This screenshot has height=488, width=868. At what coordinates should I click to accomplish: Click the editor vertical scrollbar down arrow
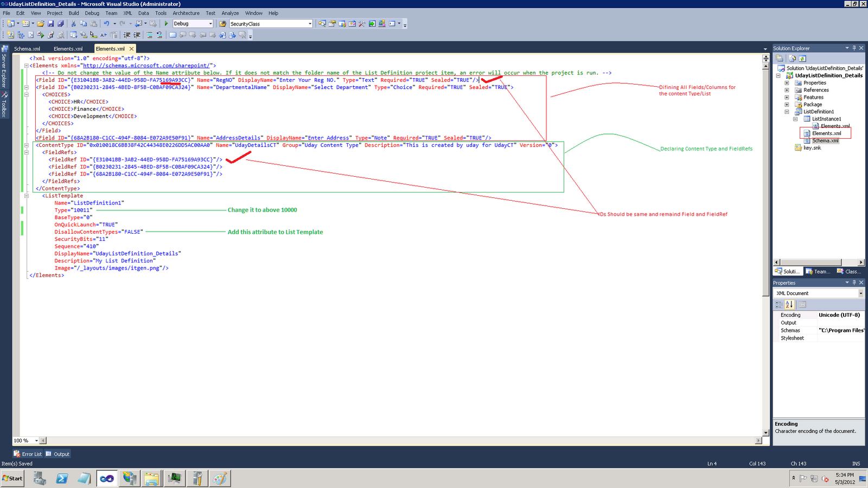766,432
